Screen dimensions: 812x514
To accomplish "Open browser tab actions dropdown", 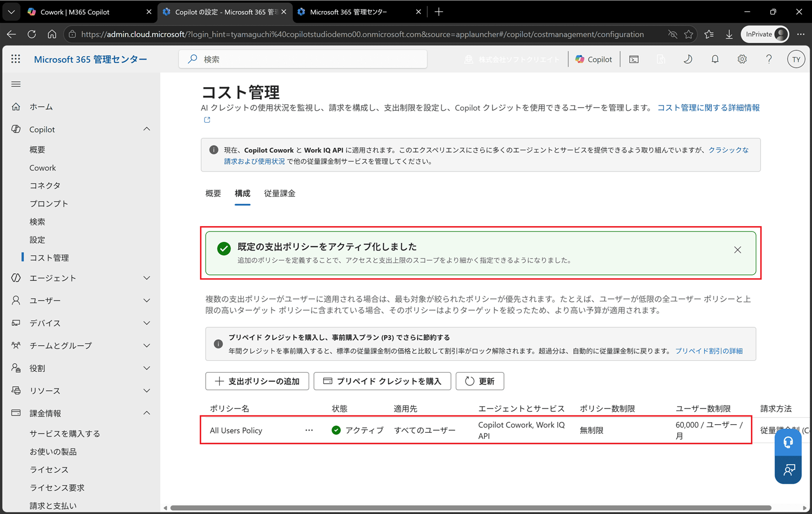I will 11,11.
